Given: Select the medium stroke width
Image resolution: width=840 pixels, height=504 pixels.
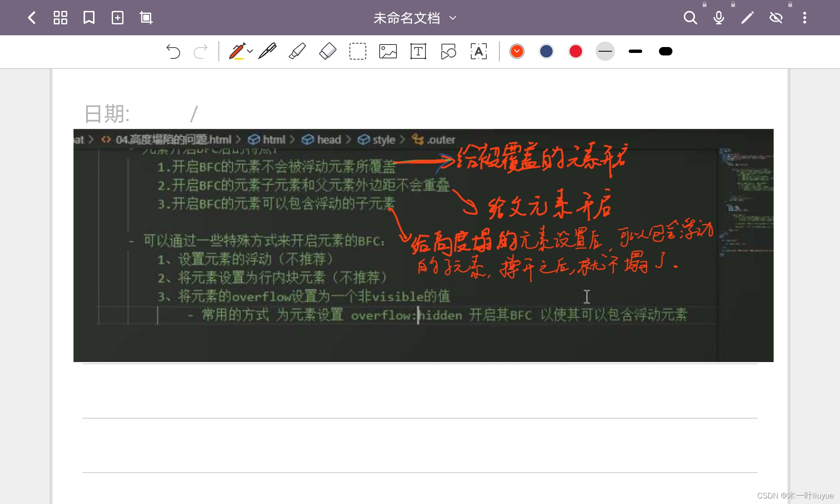Looking at the screenshot, I should point(635,51).
